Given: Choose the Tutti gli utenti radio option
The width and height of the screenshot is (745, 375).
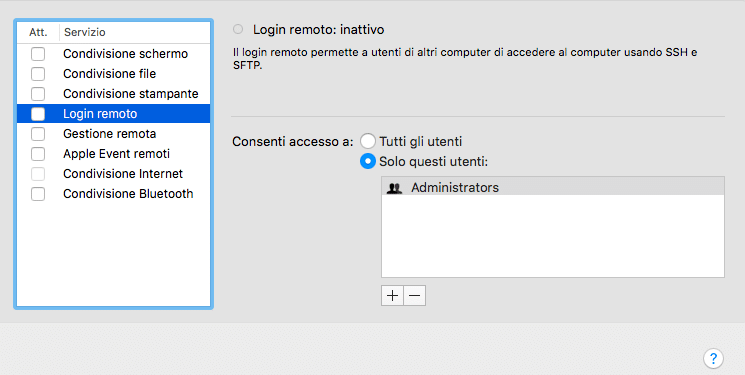Looking at the screenshot, I should pyautogui.click(x=368, y=141).
